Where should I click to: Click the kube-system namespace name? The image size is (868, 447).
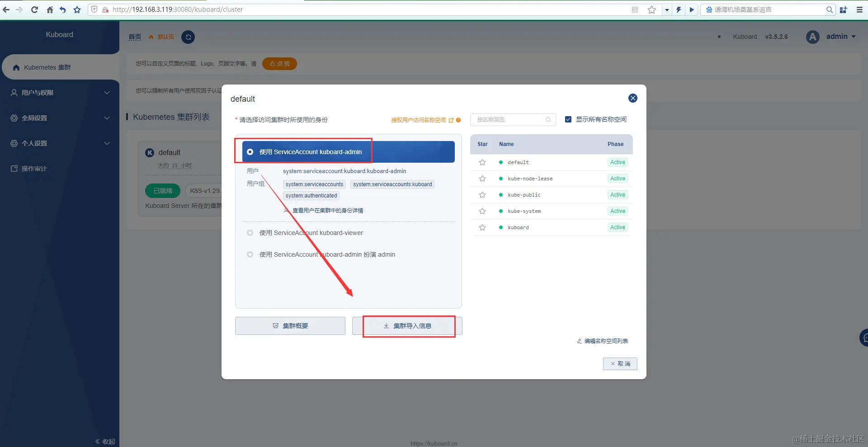pos(524,211)
